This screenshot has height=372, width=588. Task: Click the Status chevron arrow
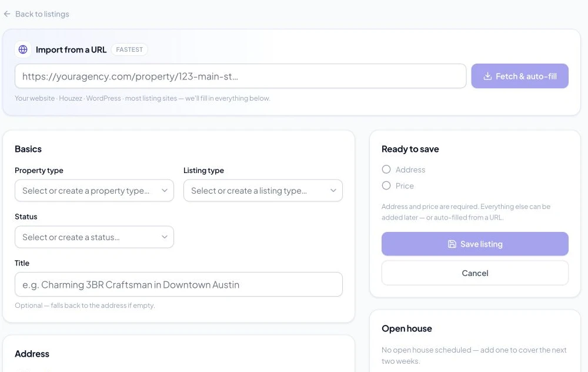tap(164, 237)
